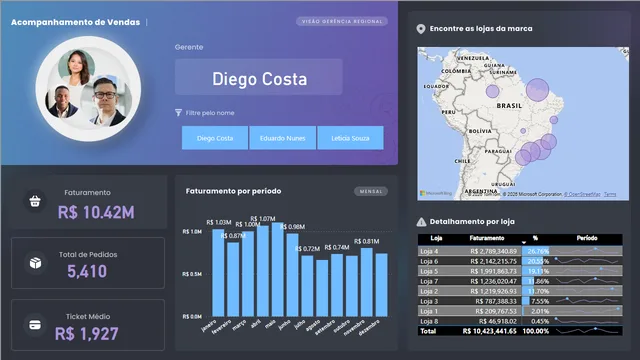
Task: Click the warning triangle icon by Detalhamento
Action: pos(421,222)
